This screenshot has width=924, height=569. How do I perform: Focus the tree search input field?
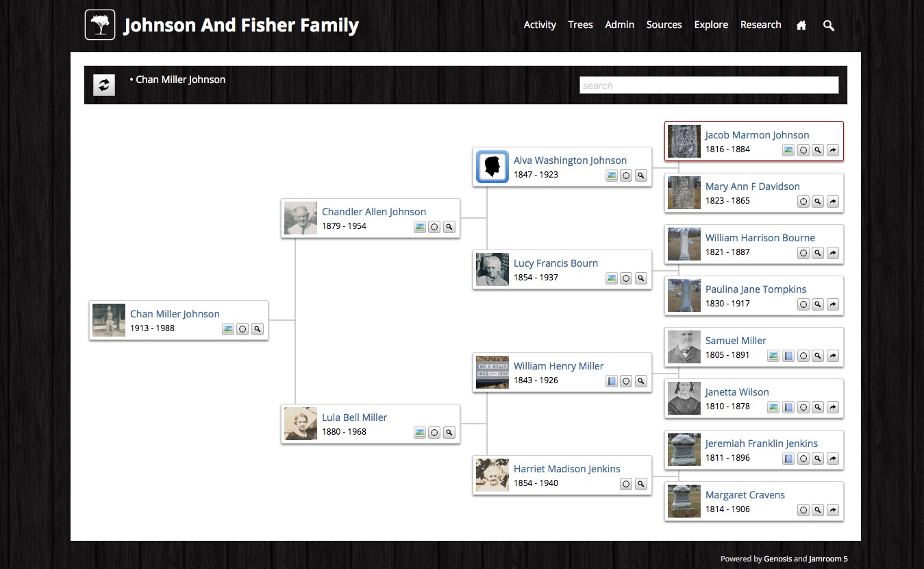[x=709, y=85]
